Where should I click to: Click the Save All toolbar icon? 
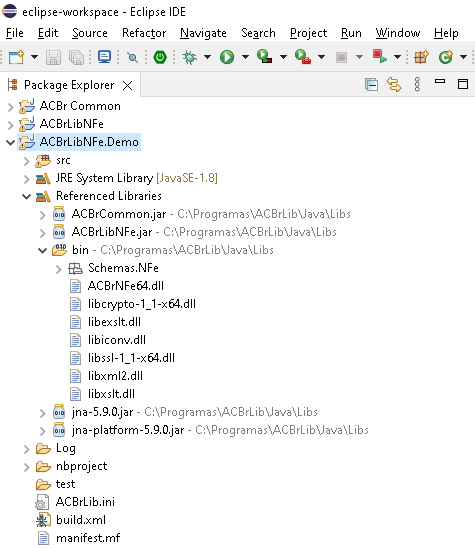pos(77,57)
